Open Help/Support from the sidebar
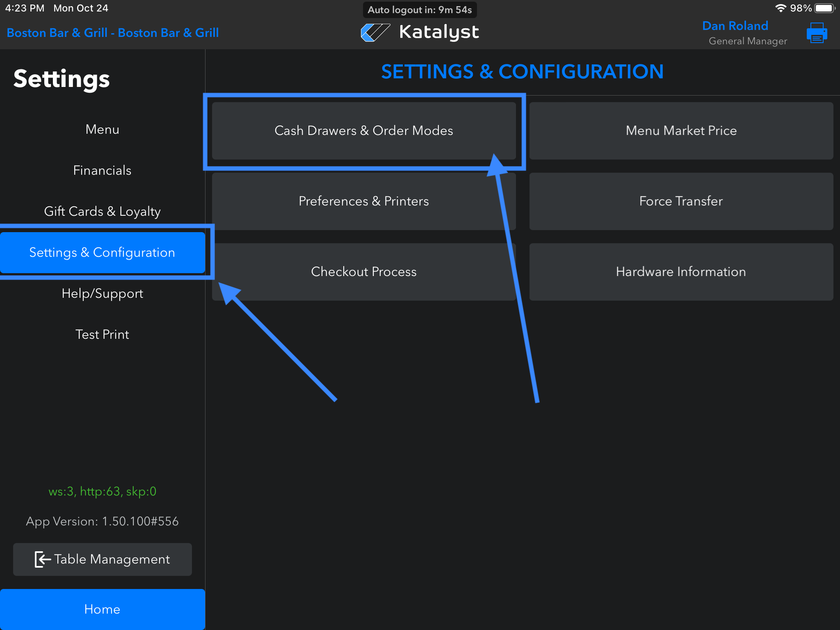Image resolution: width=840 pixels, height=630 pixels. [x=102, y=294]
